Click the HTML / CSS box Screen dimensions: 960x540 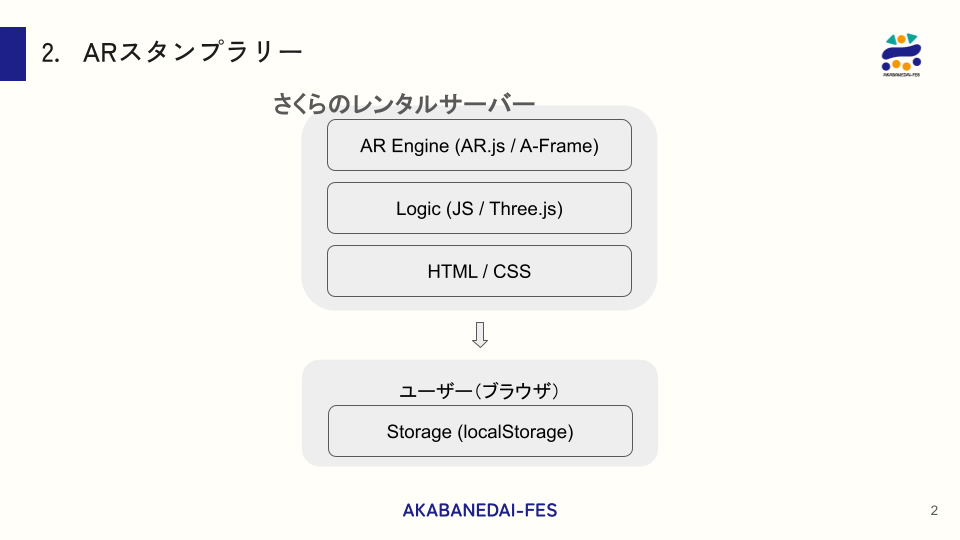tap(479, 271)
